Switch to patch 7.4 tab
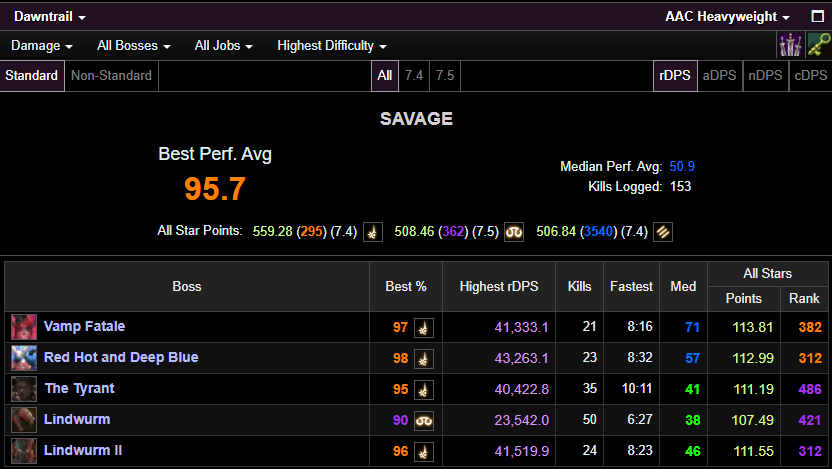832x469 pixels. click(414, 76)
